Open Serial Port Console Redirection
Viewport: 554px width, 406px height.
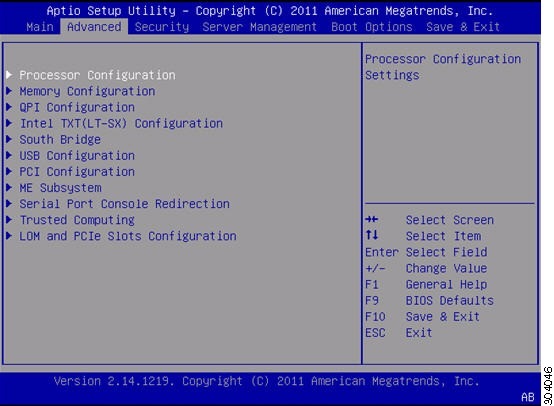click(x=124, y=204)
